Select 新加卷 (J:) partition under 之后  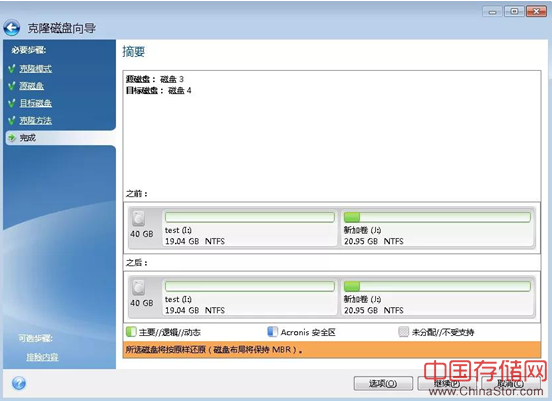point(437,296)
